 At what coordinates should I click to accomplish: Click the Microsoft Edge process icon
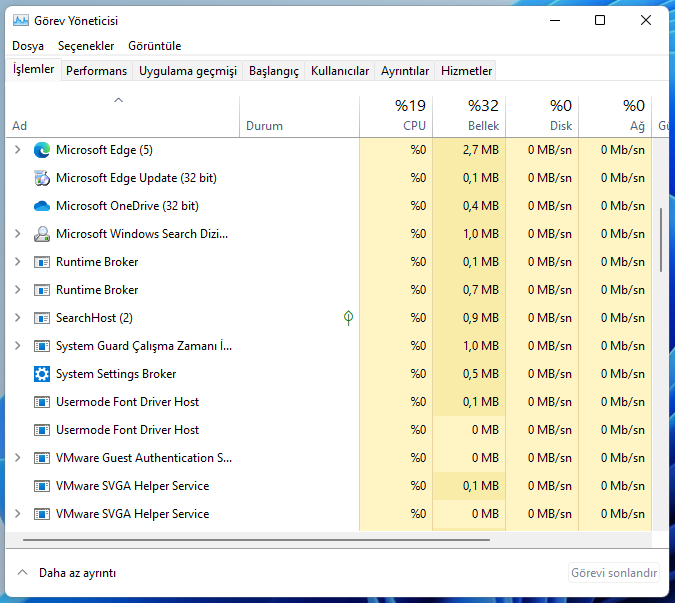[42, 150]
